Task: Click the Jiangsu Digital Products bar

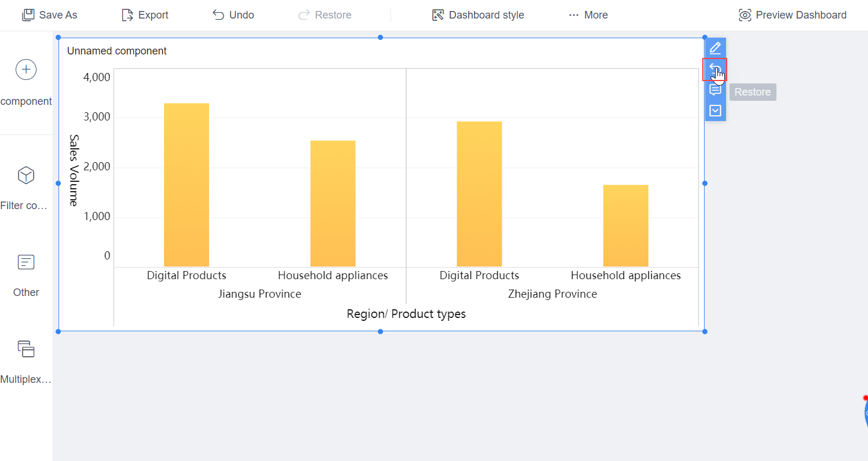Action: [187, 185]
